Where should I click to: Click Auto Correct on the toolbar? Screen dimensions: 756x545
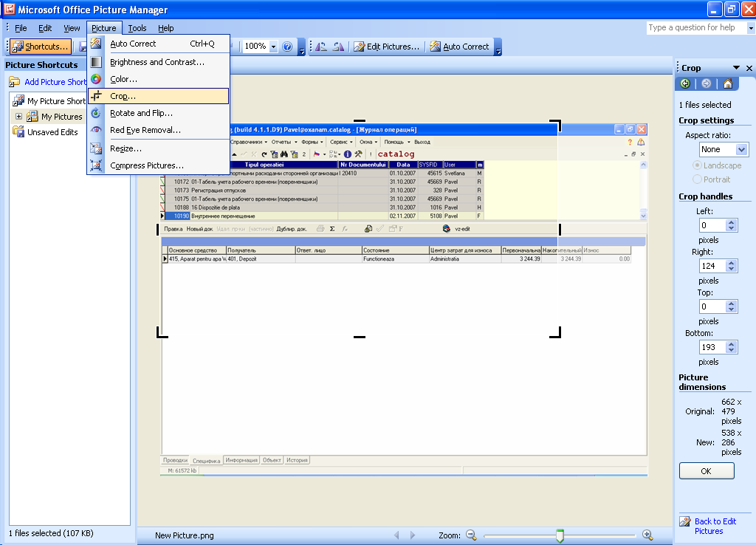[x=459, y=47]
